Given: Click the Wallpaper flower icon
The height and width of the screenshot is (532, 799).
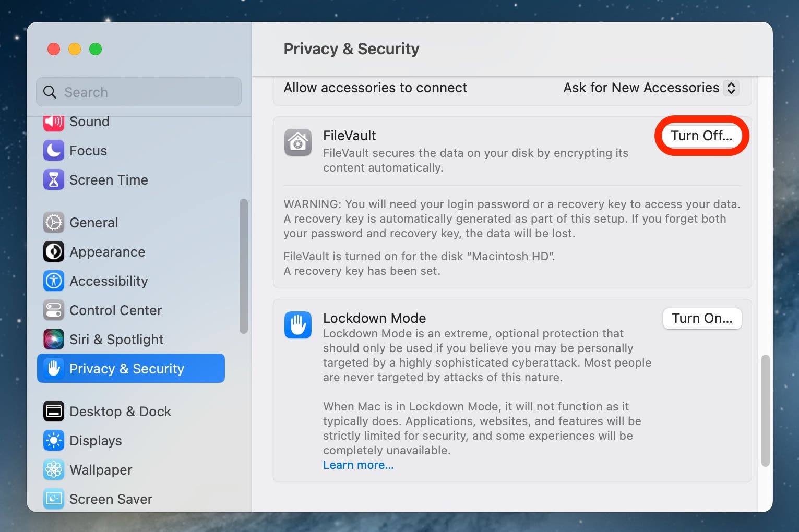Looking at the screenshot, I should pyautogui.click(x=54, y=470).
